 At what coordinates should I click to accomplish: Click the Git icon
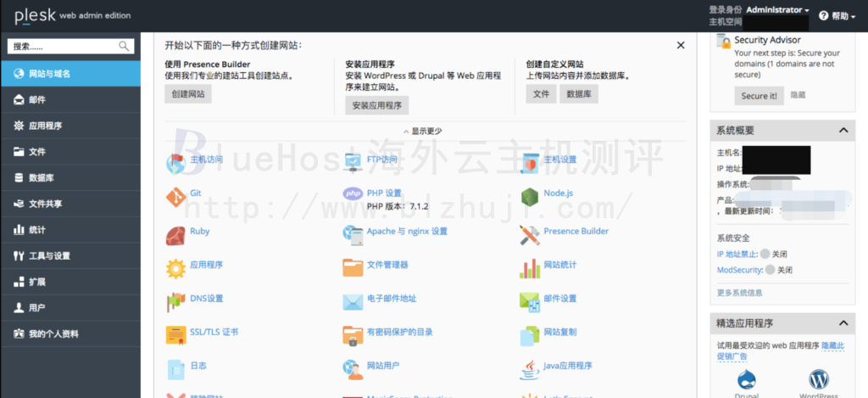pyautogui.click(x=175, y=197)
